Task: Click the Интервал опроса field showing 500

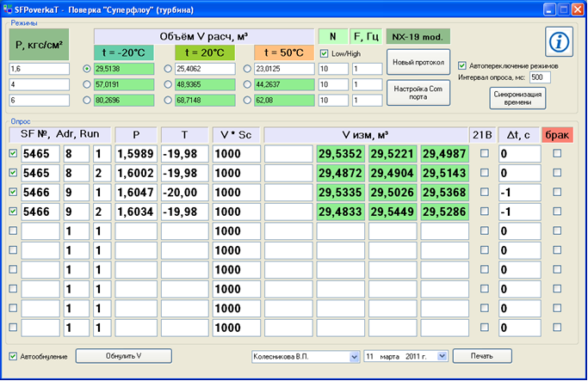Action: click(540, 77)
